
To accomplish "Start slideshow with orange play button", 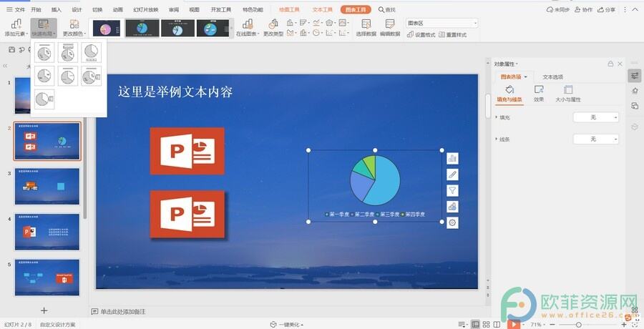I will click(x=513, y=324).
